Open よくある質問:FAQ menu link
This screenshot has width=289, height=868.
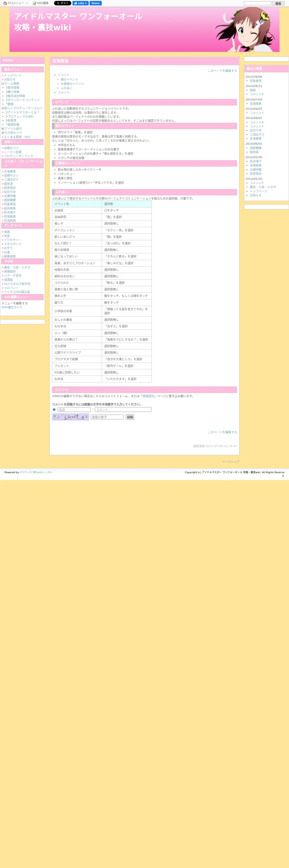tap(17, 137)
